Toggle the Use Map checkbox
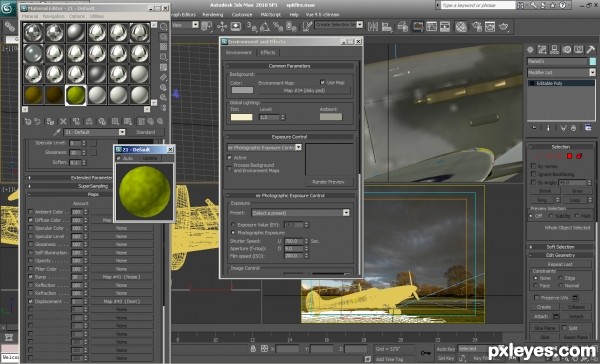The width and height of the screenshot is (600, 364). pyautogui.click(x=323, y=82)
